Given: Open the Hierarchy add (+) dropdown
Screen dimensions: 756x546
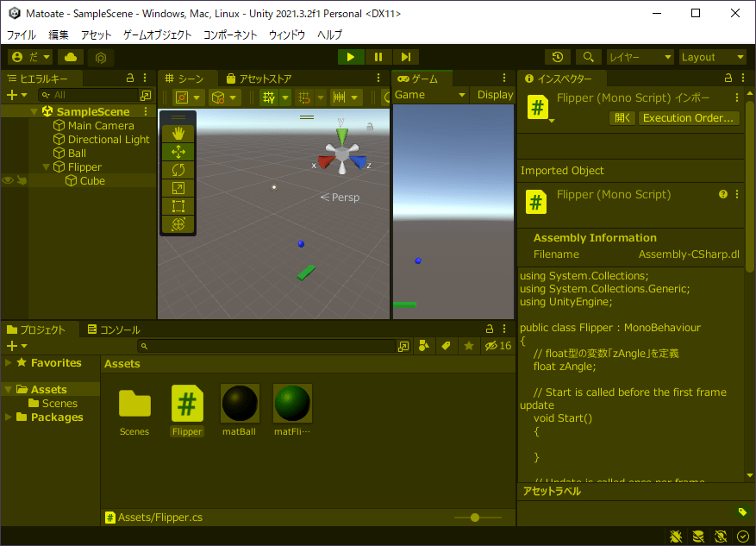Looking at the screenshot, I should [17, 95].
